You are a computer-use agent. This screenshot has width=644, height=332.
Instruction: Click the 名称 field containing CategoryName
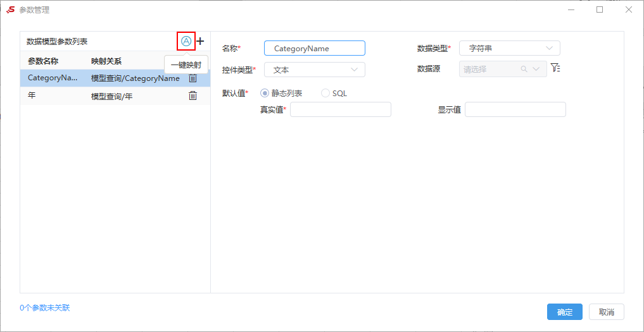click(x=315, y=48)
